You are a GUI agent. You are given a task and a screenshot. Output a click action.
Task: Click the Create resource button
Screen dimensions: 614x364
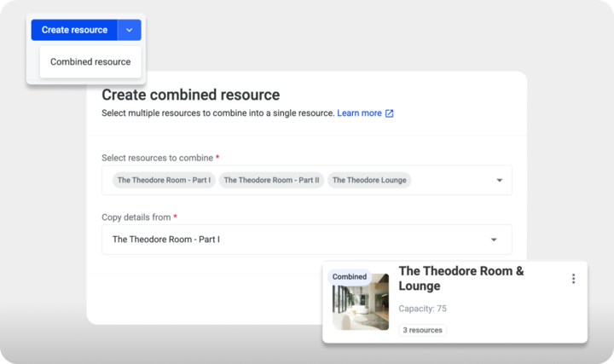74,30
